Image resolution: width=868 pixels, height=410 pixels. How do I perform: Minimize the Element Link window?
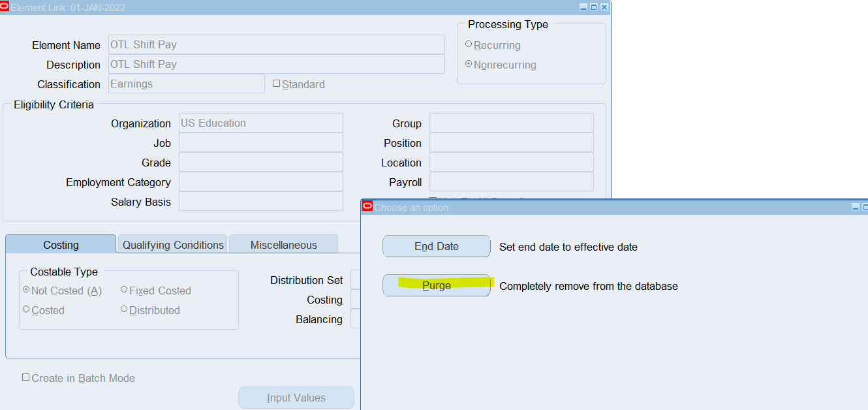(583, 7)
